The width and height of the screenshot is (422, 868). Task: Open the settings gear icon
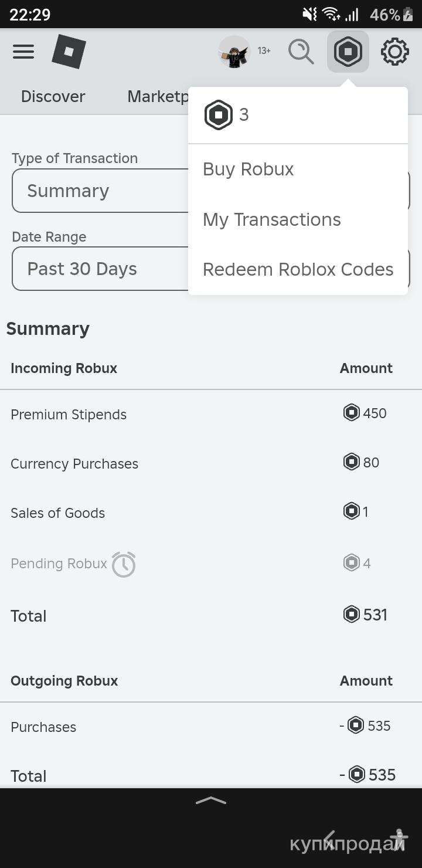click(x=394, y=52)
